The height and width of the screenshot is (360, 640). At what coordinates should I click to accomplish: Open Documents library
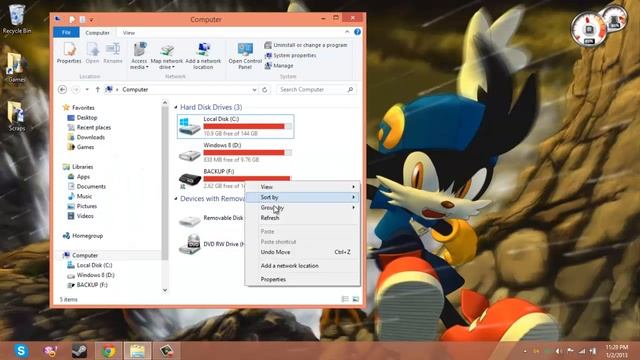click(x=87, y=187)
